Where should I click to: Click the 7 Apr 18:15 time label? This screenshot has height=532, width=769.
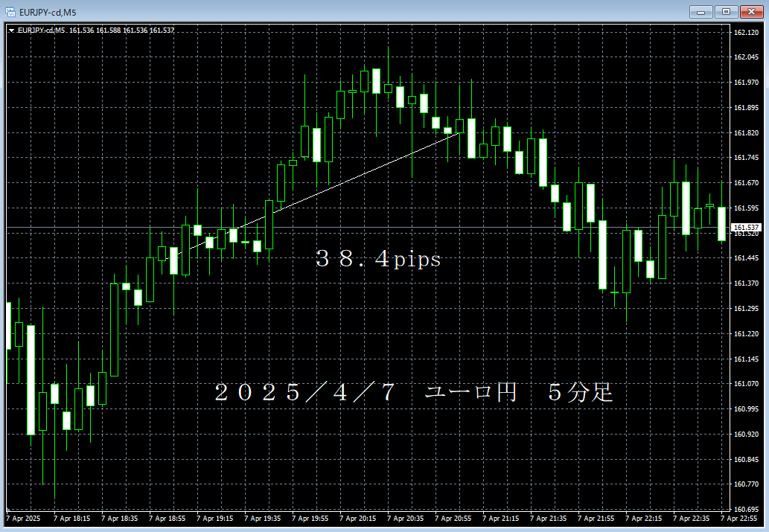pyautogui.click(x=71, y=519)
